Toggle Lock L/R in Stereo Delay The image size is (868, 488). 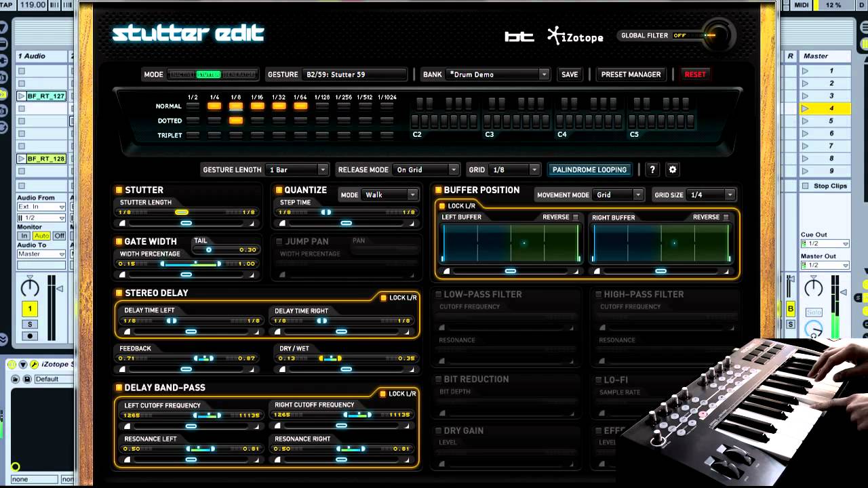pyautogui.click(x=383, y=298)
